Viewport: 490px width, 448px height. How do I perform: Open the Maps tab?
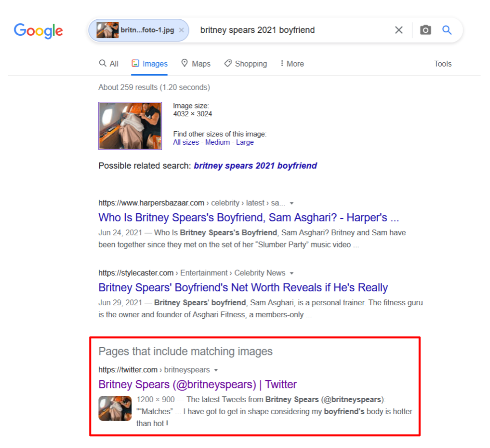[x=196, y=64]
